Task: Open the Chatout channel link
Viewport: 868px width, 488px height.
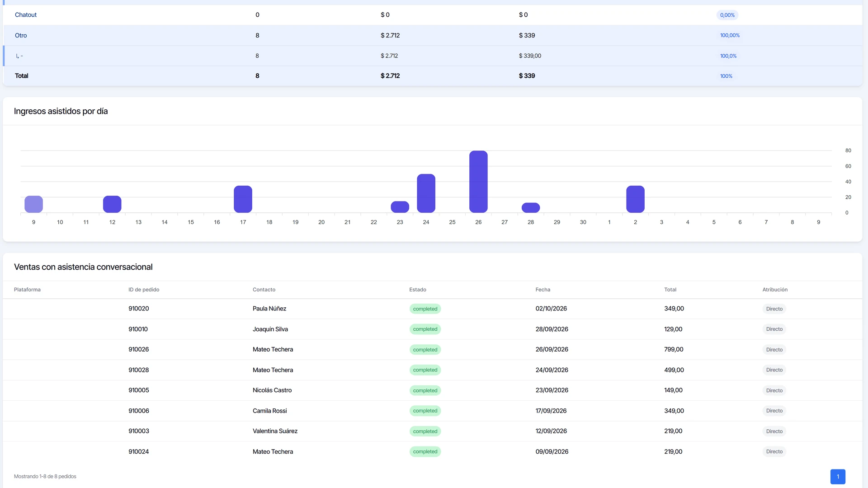Action: 26,15
